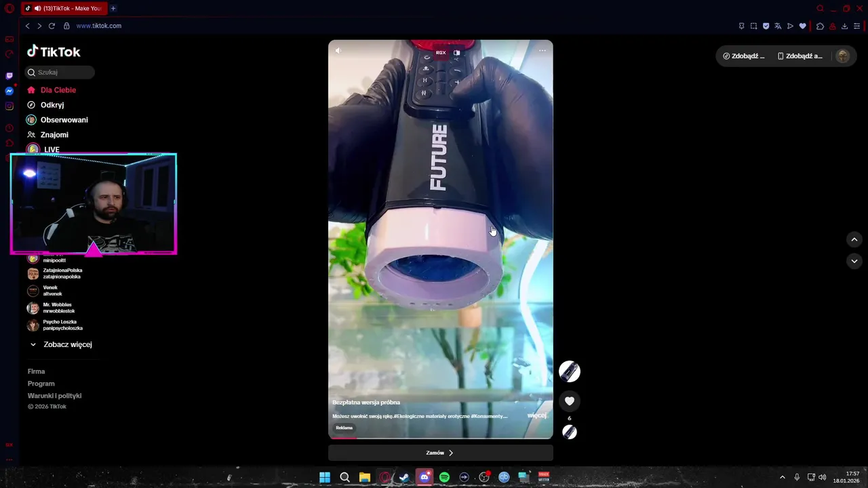Seek using the red video progress bar
Viewport: 868px width, 488px height.
point(441,438)
